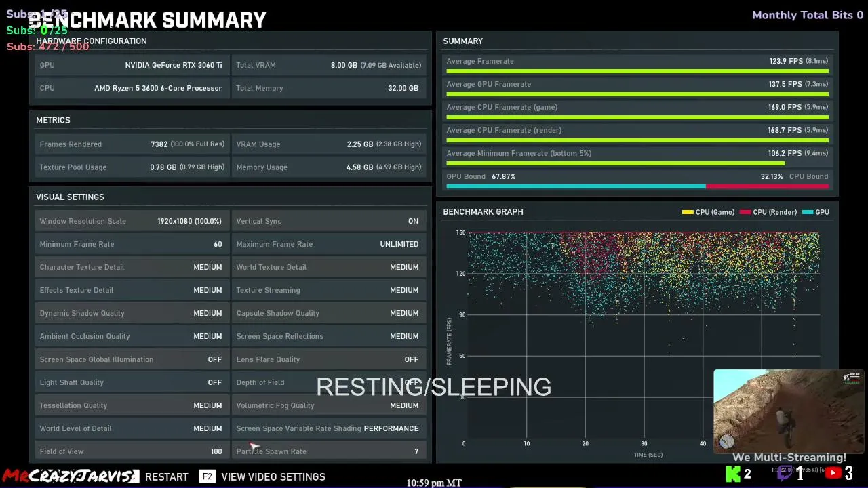The width and height of the screenshot is (868, 488).
Task: Click the red YouTube logo icon
Action: [x=833, y=474]
